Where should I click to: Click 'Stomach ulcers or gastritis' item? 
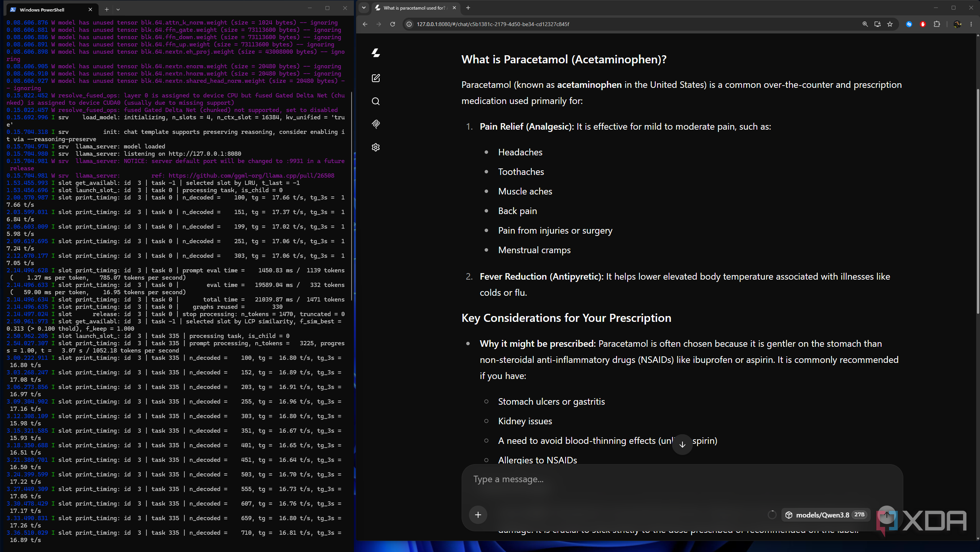point(551,402)
